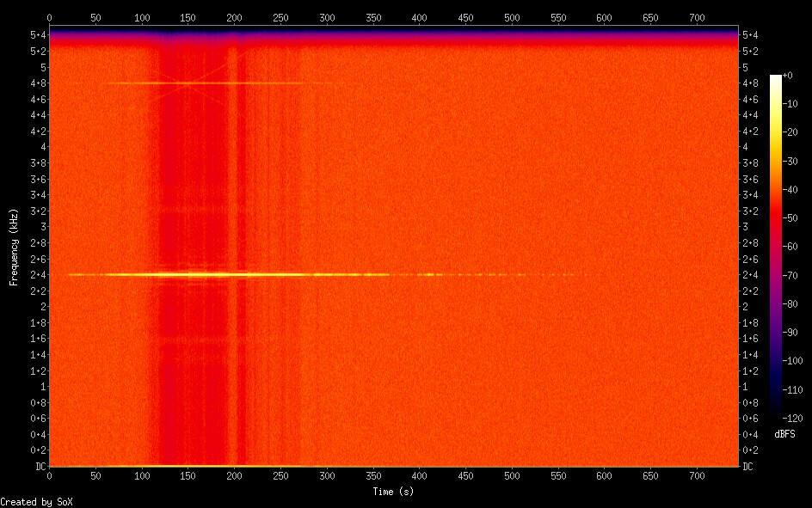Click the 350 tick on the bottom time axis

pos(373,475)
